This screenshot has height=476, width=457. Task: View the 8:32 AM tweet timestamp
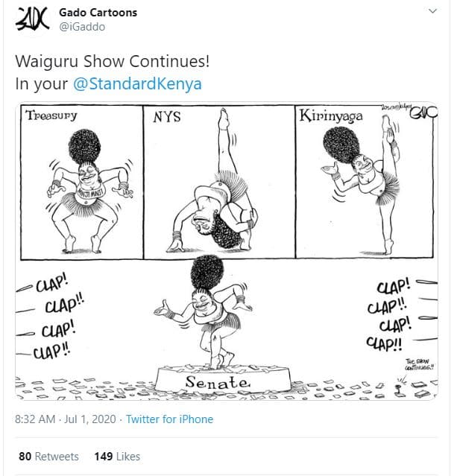(35, 419)
